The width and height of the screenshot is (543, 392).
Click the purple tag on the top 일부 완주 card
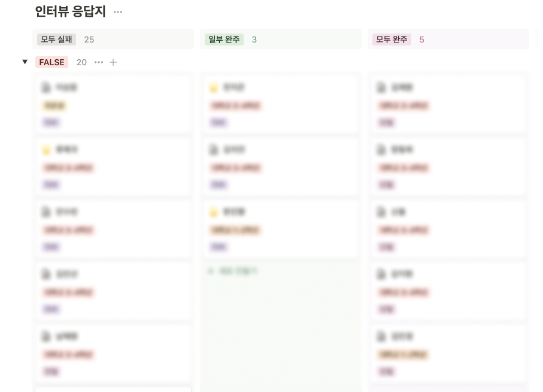[219, 122]
